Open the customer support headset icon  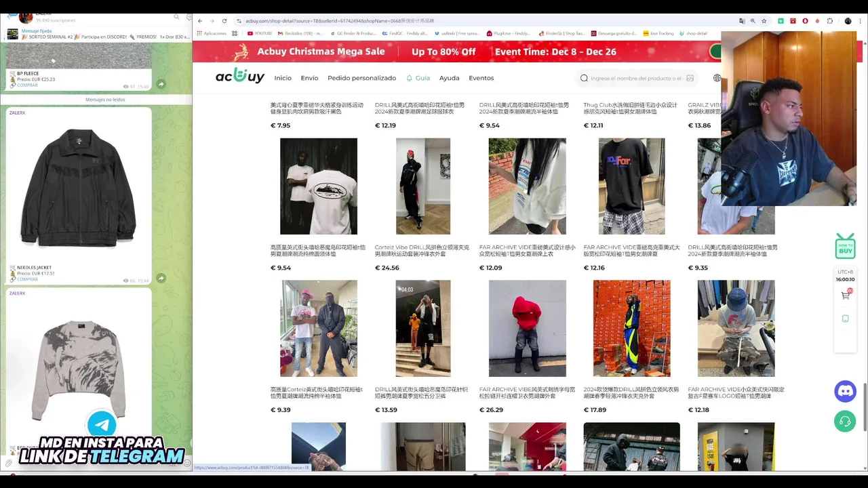[x=845, y=421]
